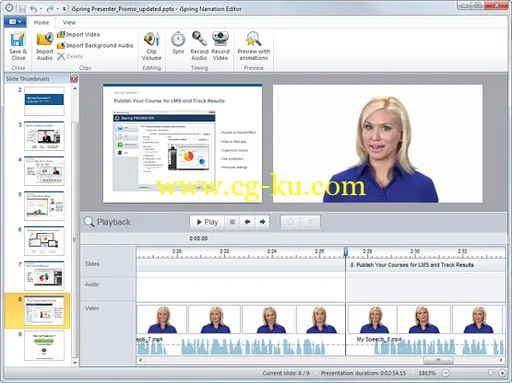Screen dimensions: 512x383
Task: Open the Import Audio tool
Action: 45,46
